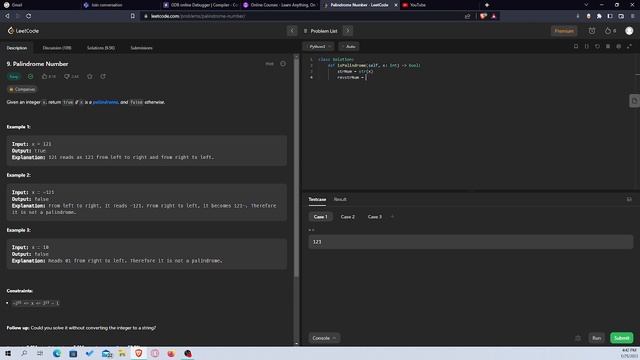Viewport: 640px width, 360px height.
Task: Expand the Console panel
Action: click(x=324, y=338)
